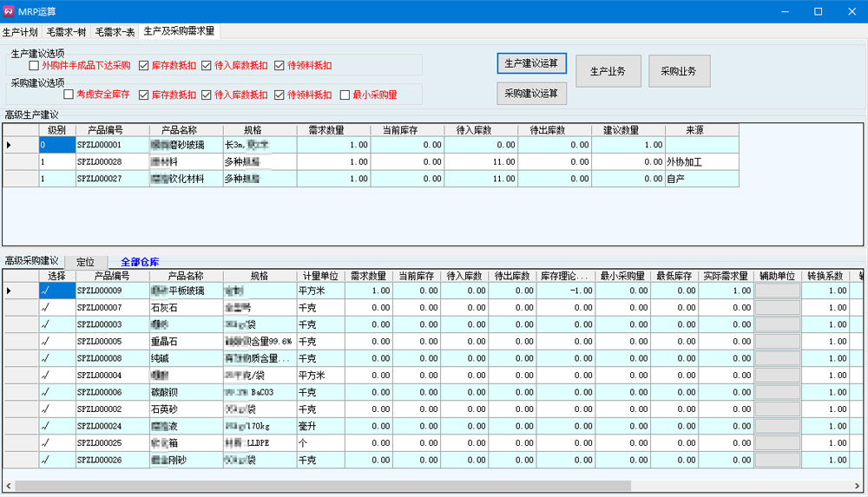This screenshot has height=497, width=868.
Task: Click the MRP运算 app icon in title bar
Action: coord(10,11)
